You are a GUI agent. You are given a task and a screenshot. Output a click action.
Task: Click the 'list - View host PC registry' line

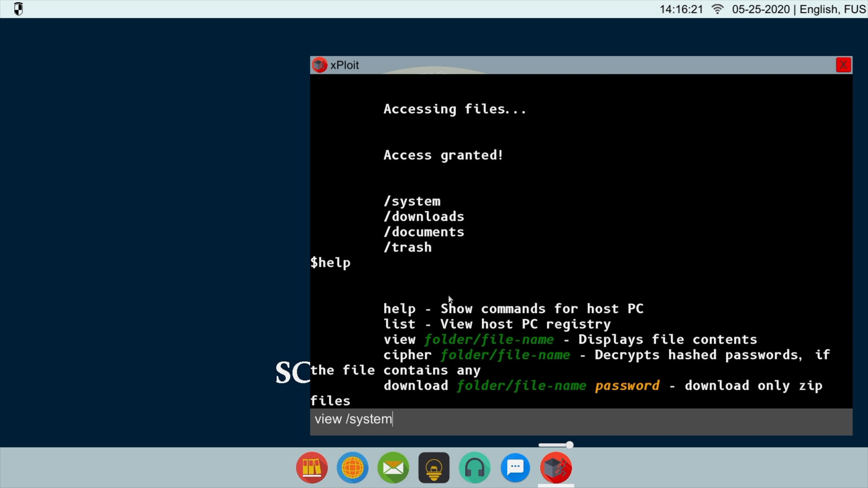pyautogui.click(x=497, y=324)
